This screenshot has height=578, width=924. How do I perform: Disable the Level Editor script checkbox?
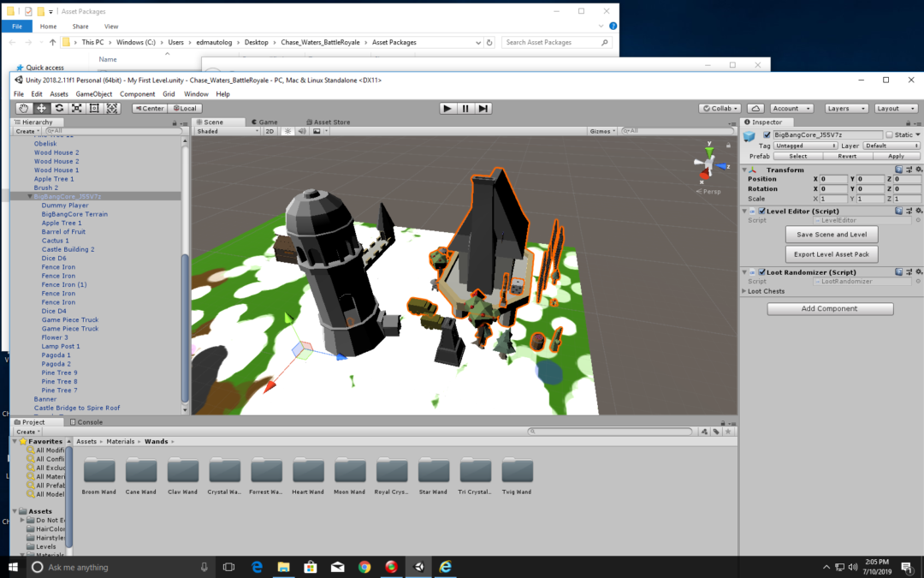pos(762,212)
